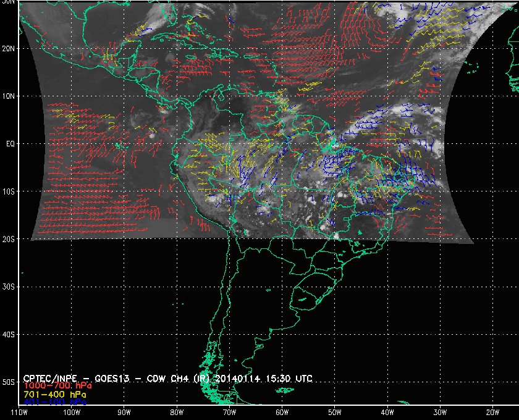The width and height of the screenshot is (519, 420).
Task: Click the 40W longitude label
Action: [x=387, y=413]
